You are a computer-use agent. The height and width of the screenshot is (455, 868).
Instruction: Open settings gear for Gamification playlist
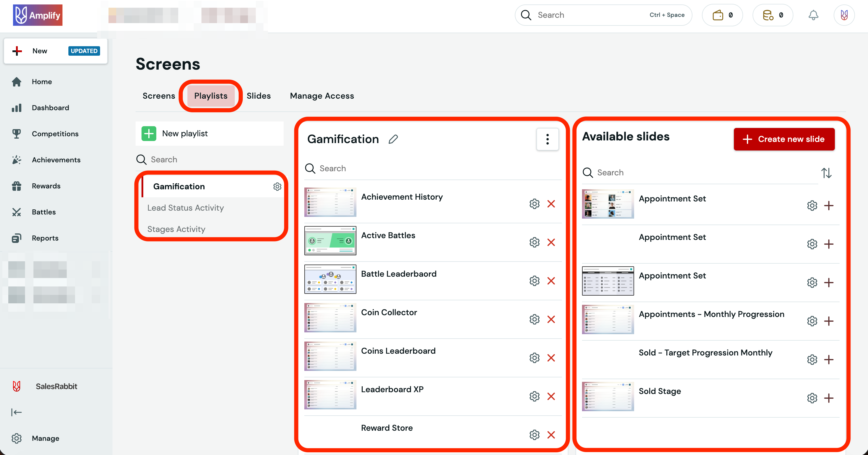277,186
